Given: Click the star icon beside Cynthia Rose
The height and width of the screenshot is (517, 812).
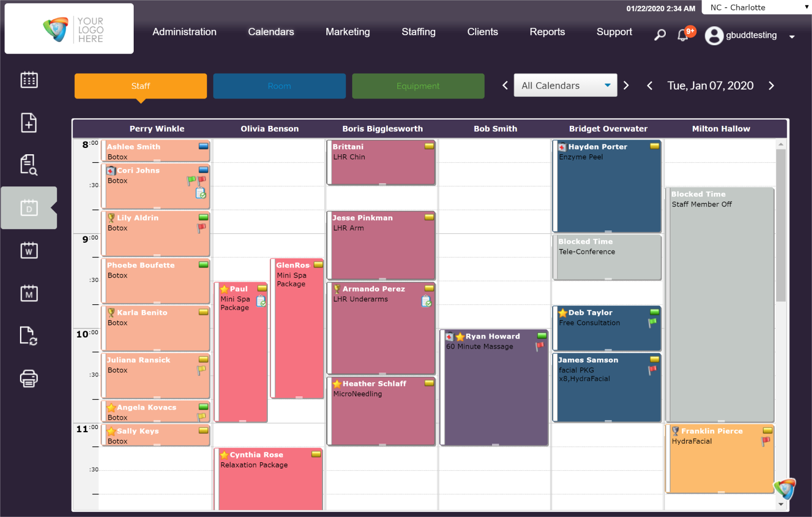Looking at the screenshot, I should pos(224,455).
